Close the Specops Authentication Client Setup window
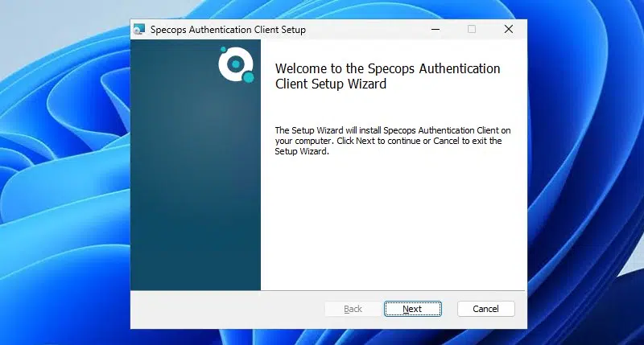Screen dimensions: 644x345 [x=509, y=29]
